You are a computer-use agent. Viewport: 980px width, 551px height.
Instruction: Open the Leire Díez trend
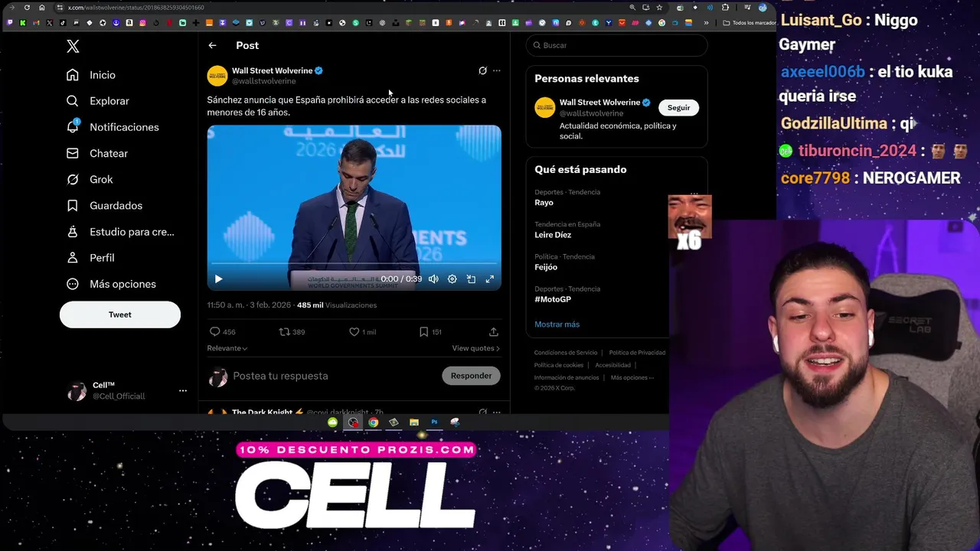click(553, 235)
